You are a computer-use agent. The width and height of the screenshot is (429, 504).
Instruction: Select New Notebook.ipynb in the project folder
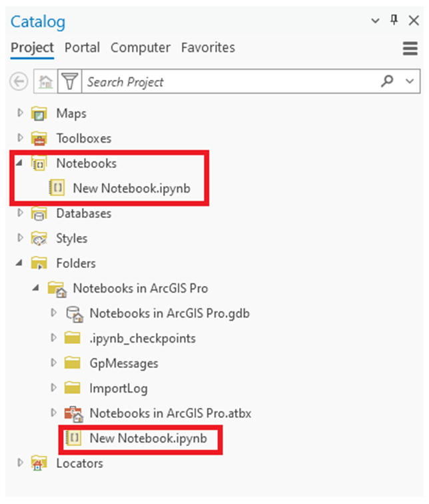tap(149, 439)
